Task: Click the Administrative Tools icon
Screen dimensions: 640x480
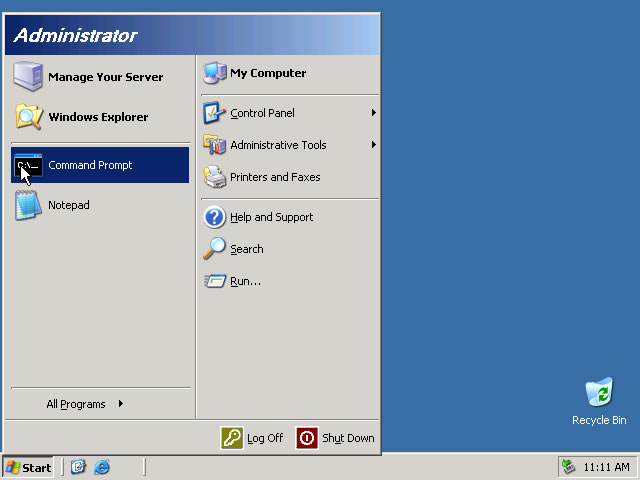Action: click(x=214, y=145)
